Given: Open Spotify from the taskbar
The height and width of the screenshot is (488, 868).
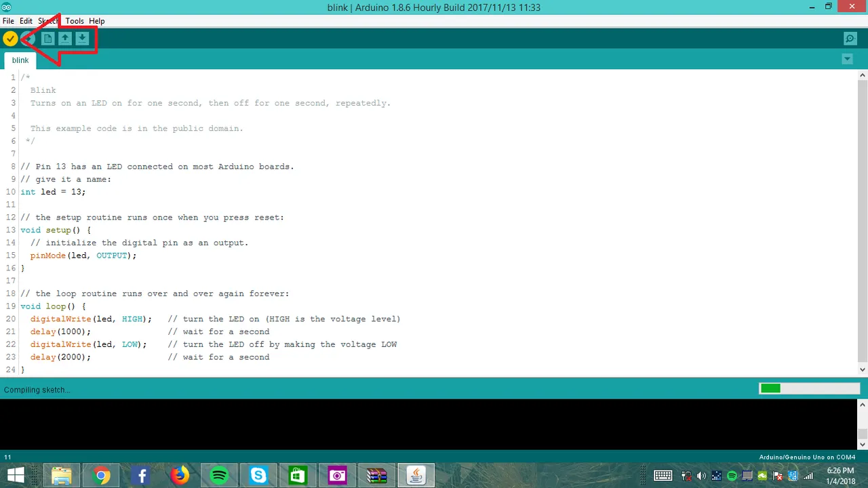Looking at the screenshot, I should coord(220,476).
